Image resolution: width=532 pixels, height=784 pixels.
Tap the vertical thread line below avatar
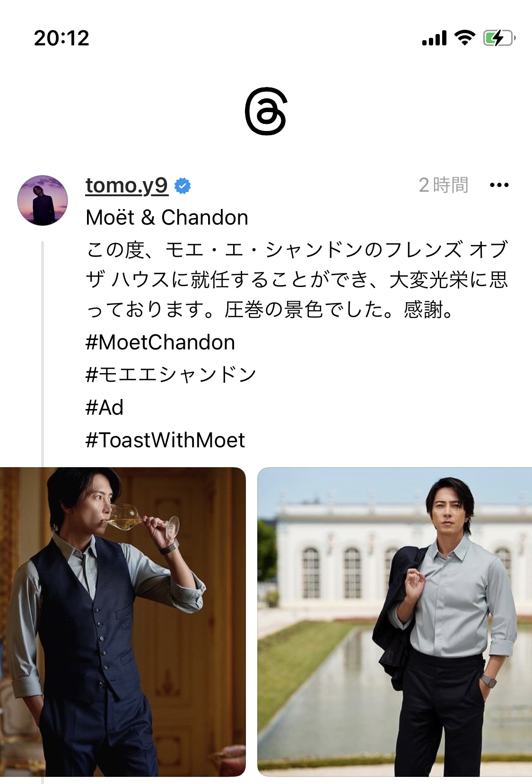coord(43,354)
